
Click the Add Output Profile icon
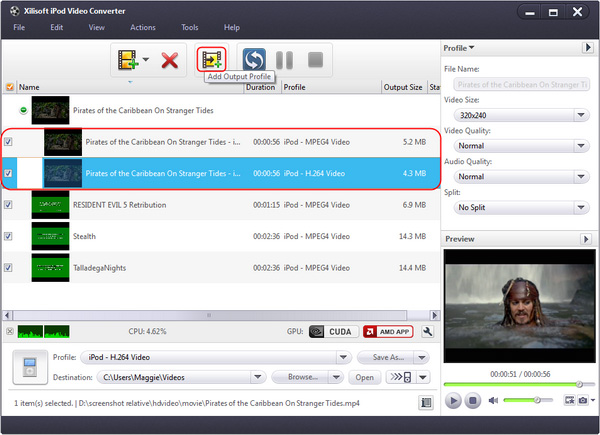point(211,60)
